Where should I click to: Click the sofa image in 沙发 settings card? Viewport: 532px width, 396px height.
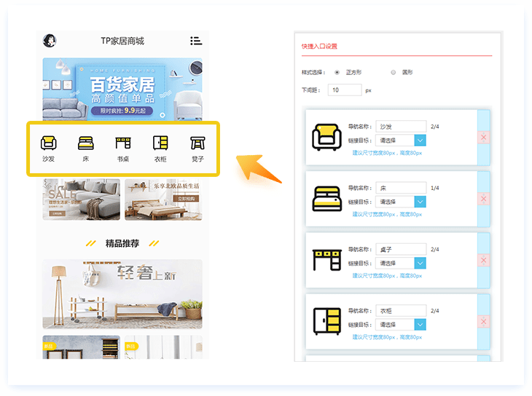point(326,137)
